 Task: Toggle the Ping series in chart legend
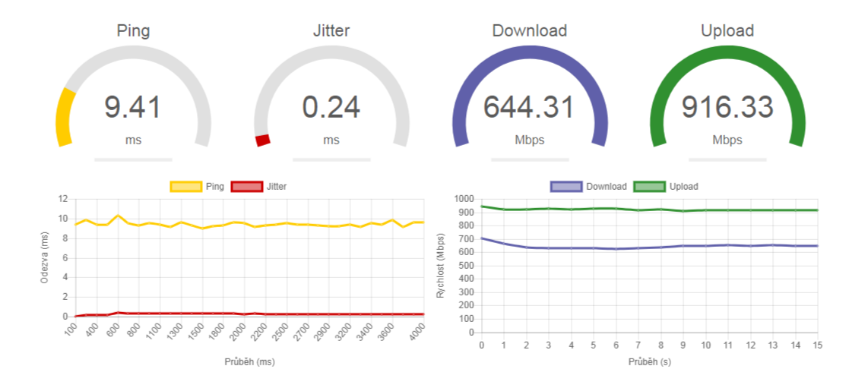tap(197, 187)
